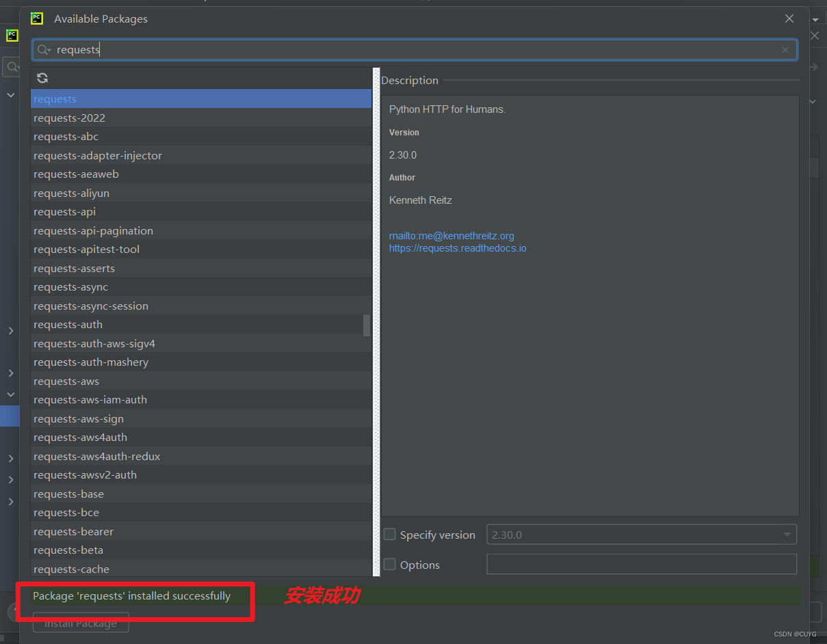Select requests-auth-aws-sigv4 package

[x=201, y=343]
